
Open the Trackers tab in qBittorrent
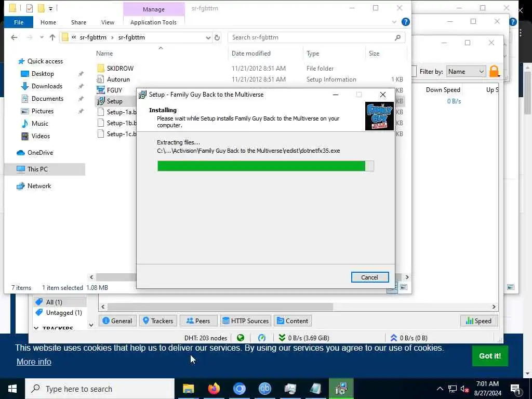(x=158, y=321)
